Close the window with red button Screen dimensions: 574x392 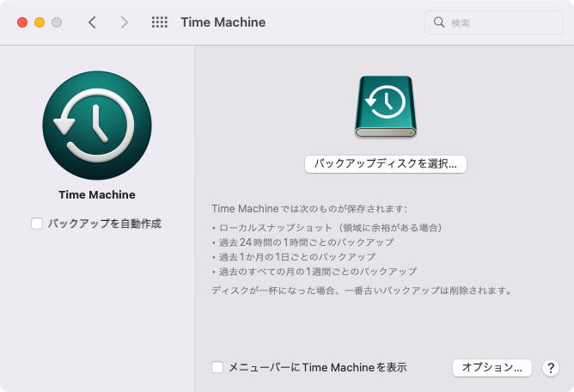[x=22, y=22]
